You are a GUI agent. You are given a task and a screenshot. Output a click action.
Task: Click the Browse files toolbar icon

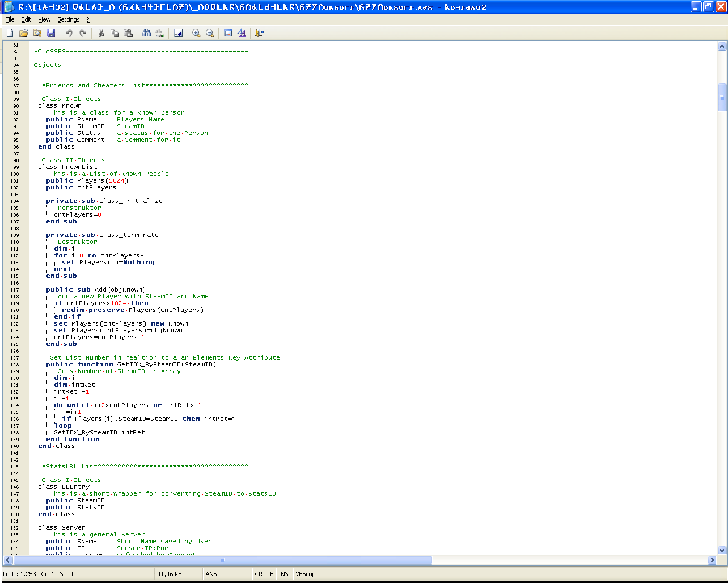coord(37,33)
